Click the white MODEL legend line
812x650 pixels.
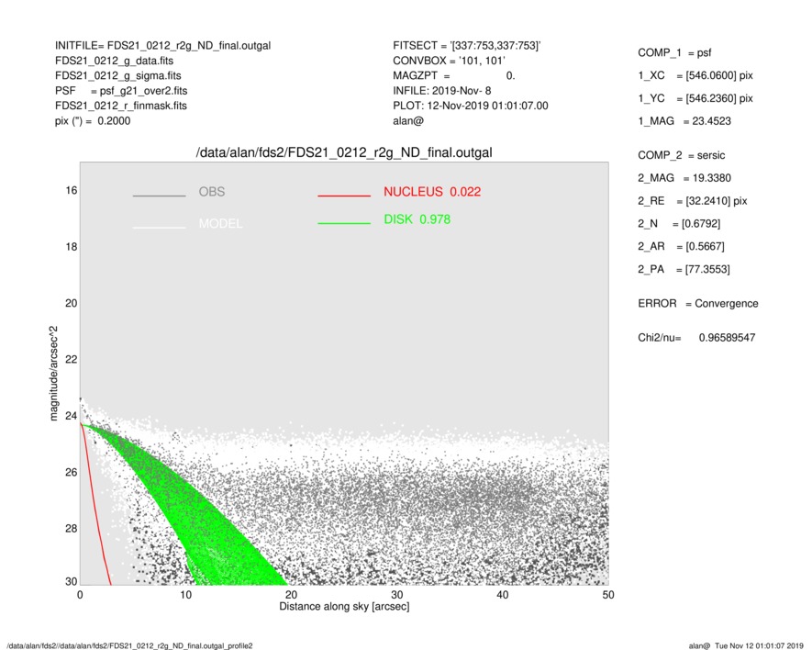[159, 228]
